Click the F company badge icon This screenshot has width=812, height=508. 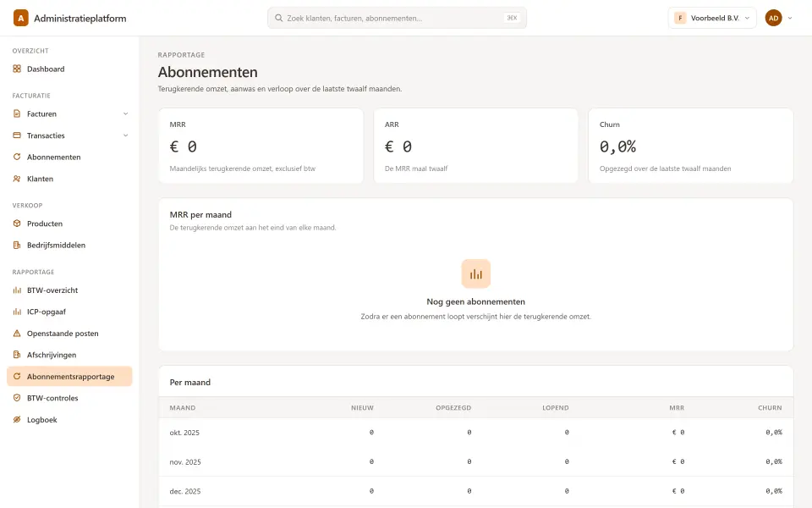click(680, 18)
